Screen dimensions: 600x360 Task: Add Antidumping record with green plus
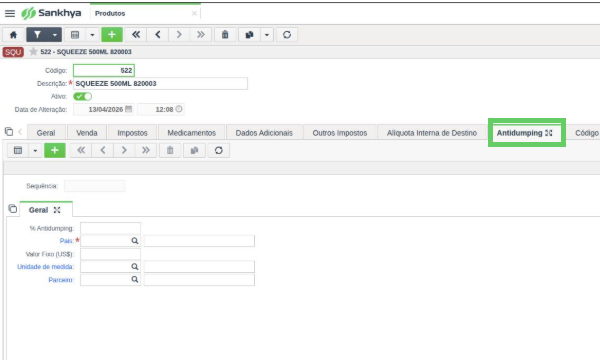[x=55, y=150]
